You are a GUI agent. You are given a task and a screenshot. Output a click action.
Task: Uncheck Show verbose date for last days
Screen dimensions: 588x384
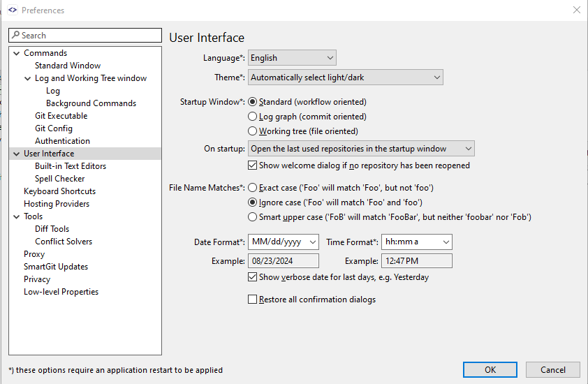(253, 277)
